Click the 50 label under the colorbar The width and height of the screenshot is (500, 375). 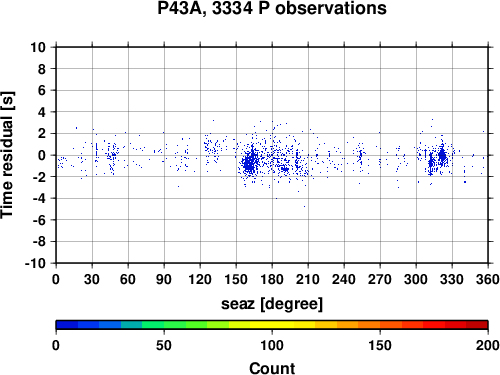tap(164, 345)
